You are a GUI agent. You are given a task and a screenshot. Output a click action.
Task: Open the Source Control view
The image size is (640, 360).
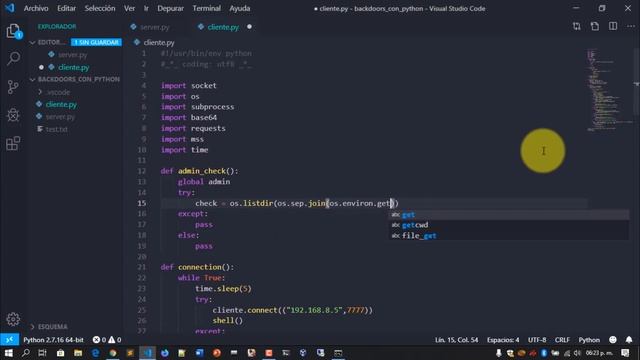point(13,87)
